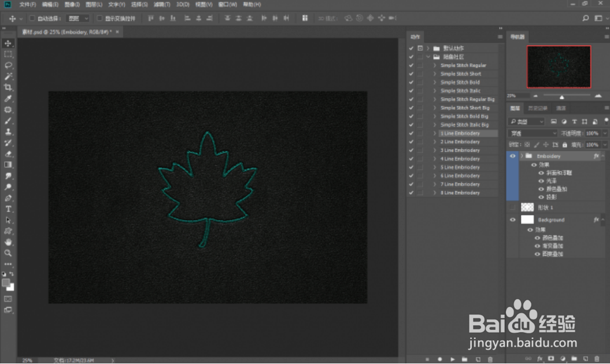Select the Gradient tool
The height and width of the screenshot is (364, 610).
[x=8, y=165]
